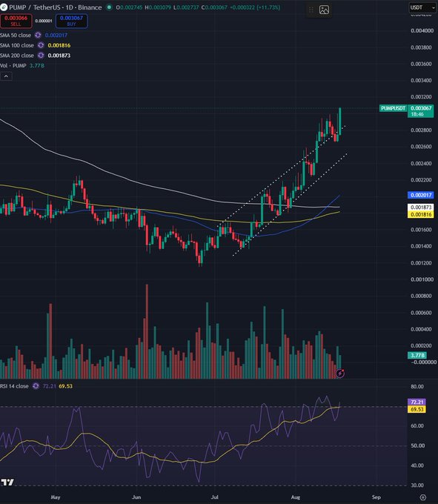Open the USDT currency dropdown
The image size is (438, 504).
coord(422,7)
